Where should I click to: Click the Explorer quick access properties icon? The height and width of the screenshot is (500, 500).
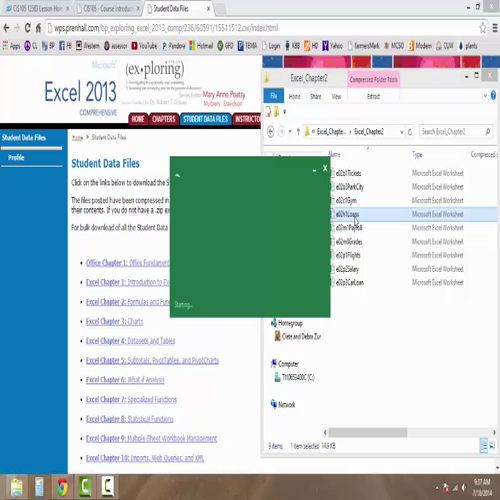(x=268, y=112)
